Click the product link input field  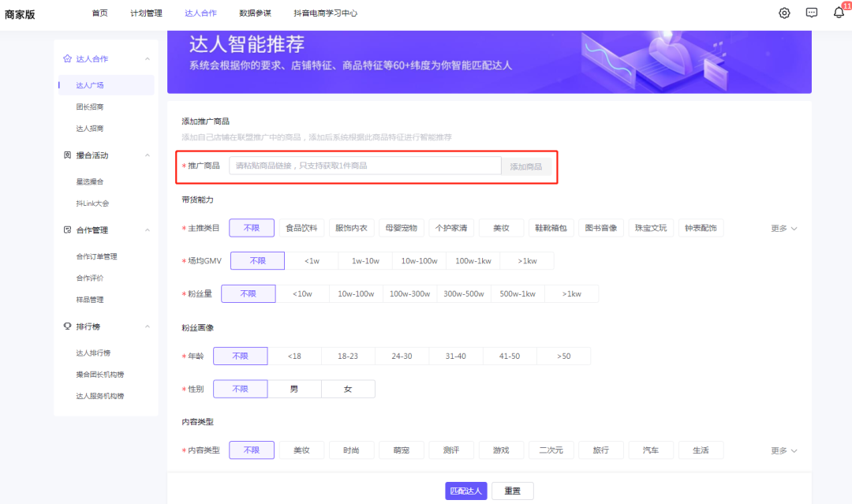[365, 166]
